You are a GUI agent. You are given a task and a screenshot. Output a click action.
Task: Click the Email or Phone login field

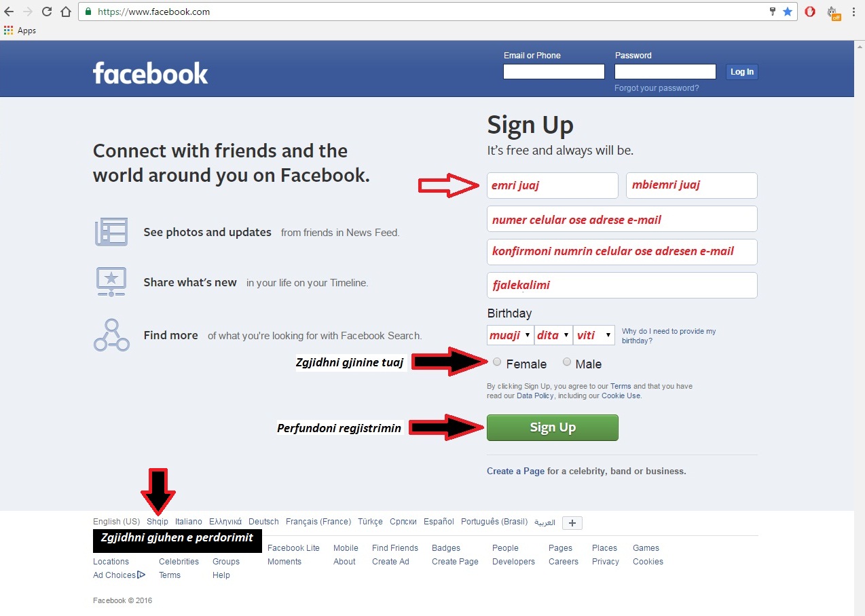coord(554,72)
